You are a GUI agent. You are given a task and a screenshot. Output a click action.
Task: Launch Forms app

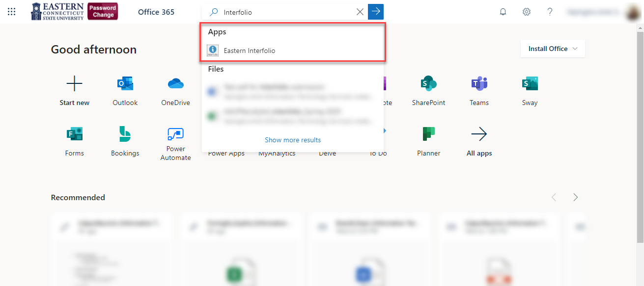pos(74,141)
